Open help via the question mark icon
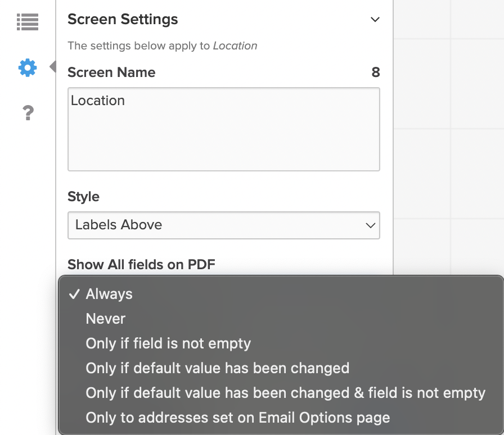This screenshot has height=435, width=504. point(27,112)
